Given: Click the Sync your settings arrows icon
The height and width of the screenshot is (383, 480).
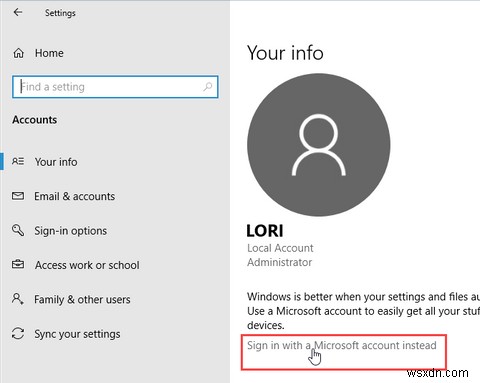Looking at the screenshot, I should [18, 333].
